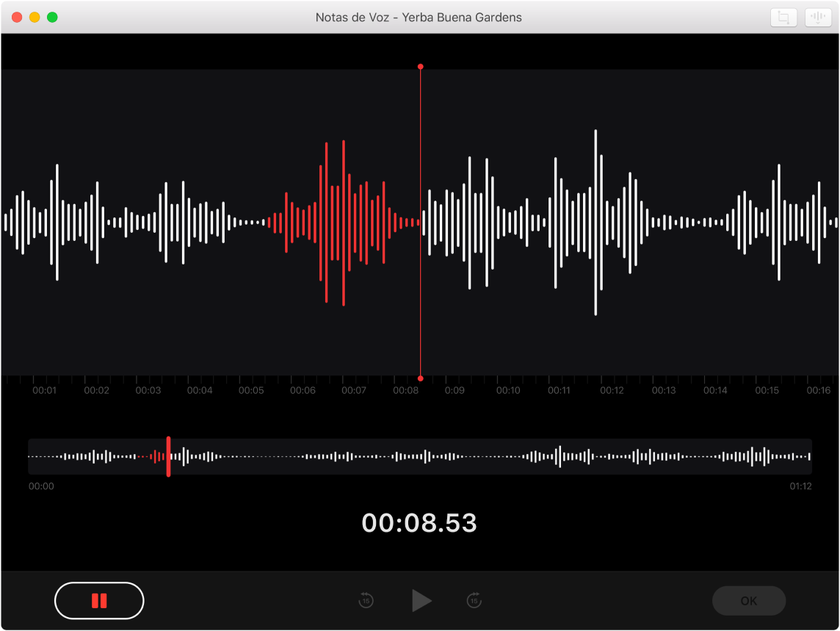Pause the recording with red button

click(99, 601)
